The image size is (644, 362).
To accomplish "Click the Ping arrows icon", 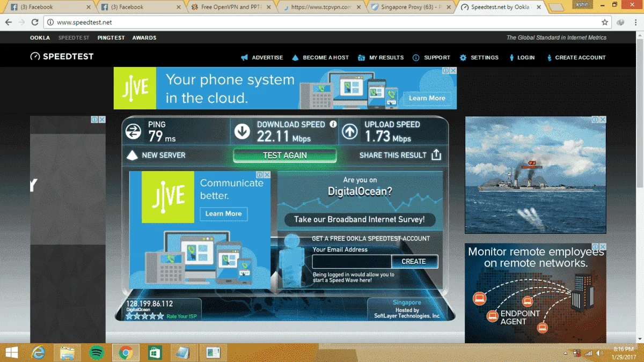I will 132,131.
